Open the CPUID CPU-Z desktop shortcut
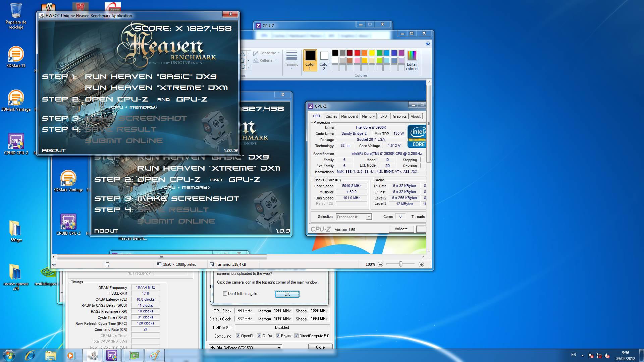The height and width of the screenshot is (362, 644). pos(16,144)
